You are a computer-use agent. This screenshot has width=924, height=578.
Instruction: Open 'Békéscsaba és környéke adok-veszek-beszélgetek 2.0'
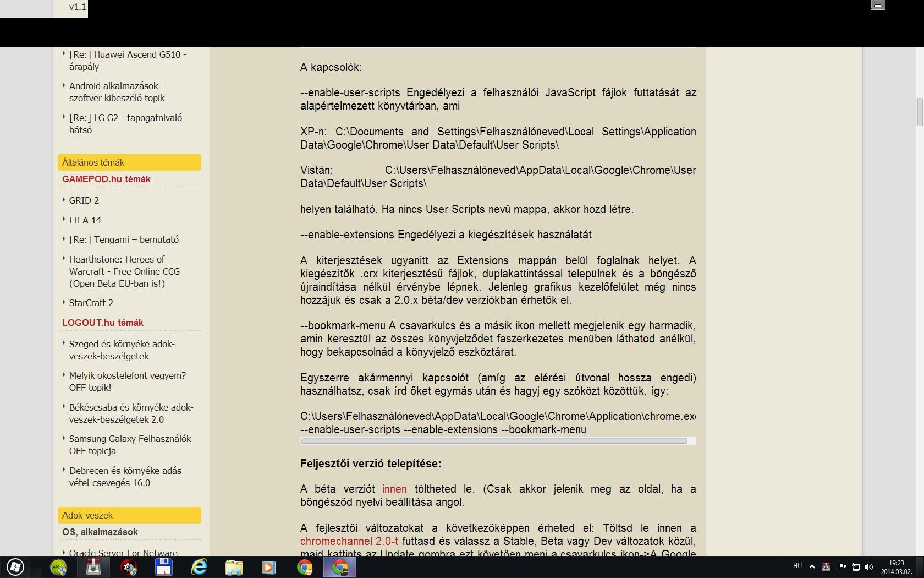[131, 413]
